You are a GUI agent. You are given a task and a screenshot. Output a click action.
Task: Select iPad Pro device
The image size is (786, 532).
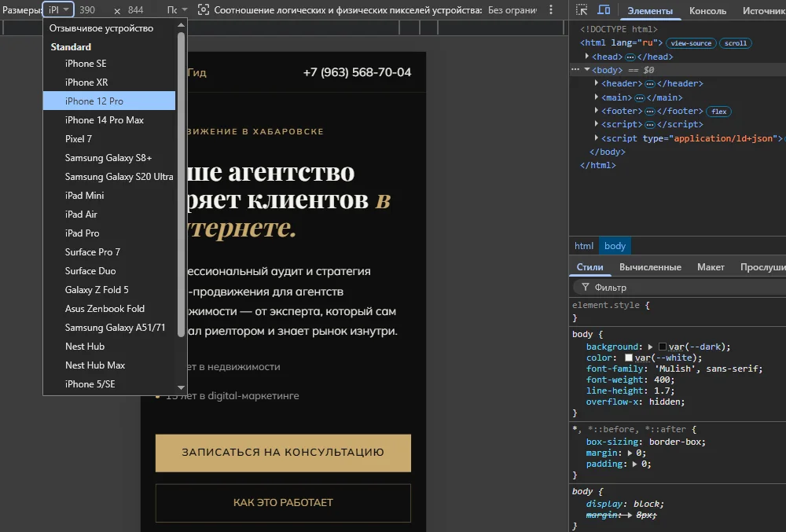tap(109, 233)
